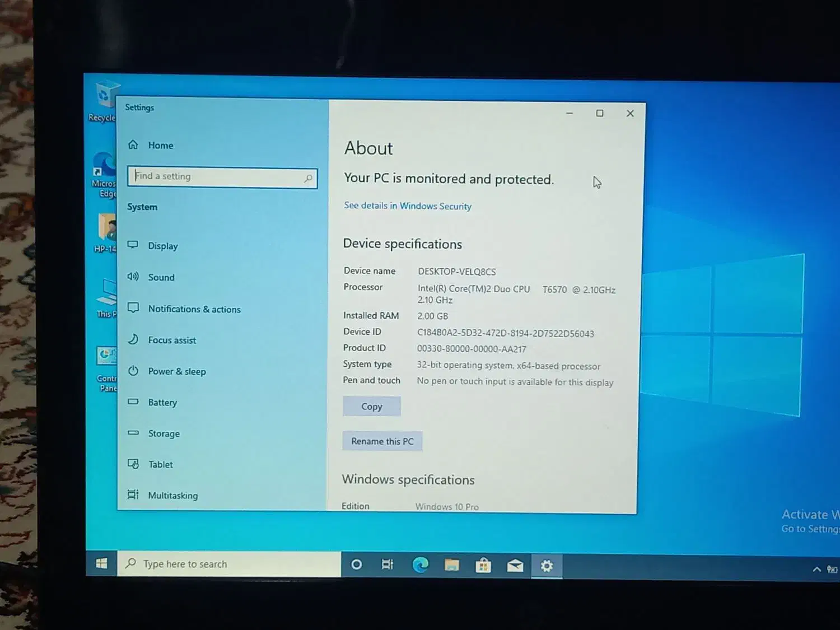Click the Rename this PC button
This screenshot has height=630, width=840.
click(x=382, y=441)
